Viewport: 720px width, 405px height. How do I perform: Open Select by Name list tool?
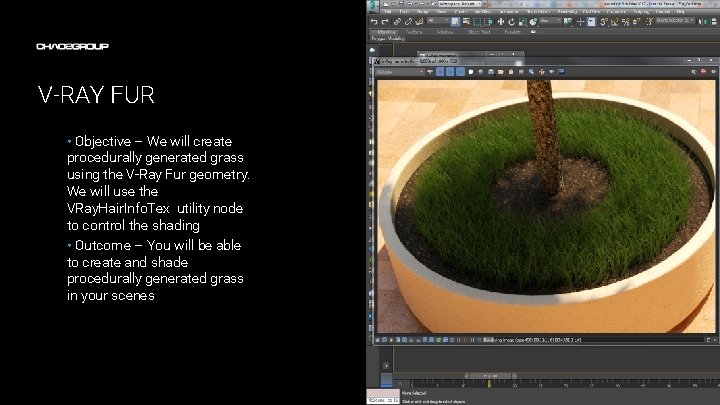pyautogui.click(x=467, y=22)
